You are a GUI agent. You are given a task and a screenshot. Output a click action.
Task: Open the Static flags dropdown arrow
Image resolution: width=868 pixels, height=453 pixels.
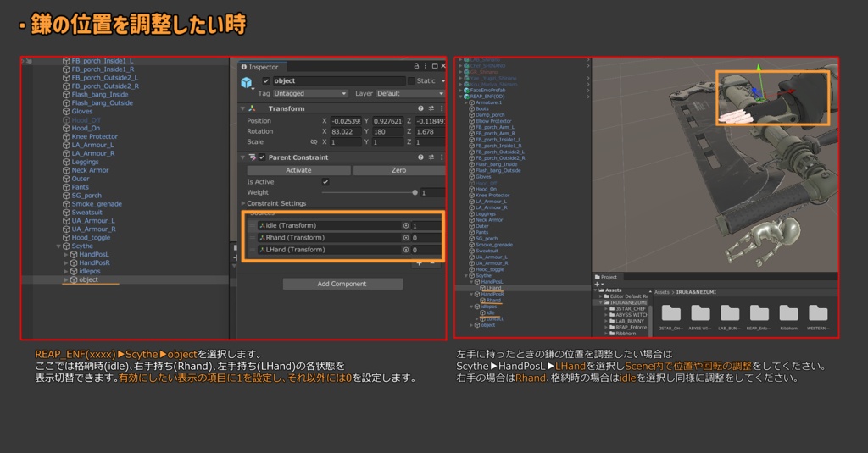[x=442, y=81]
